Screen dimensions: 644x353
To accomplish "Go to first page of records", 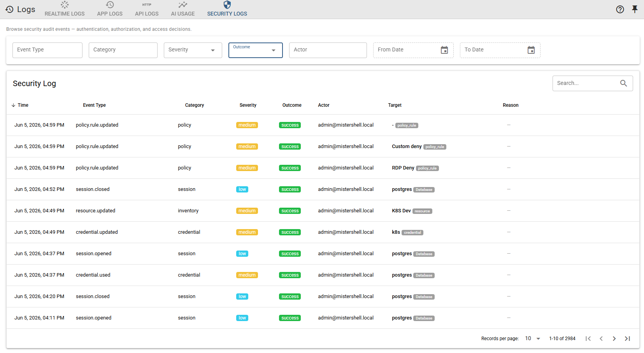I will [588, 339].
